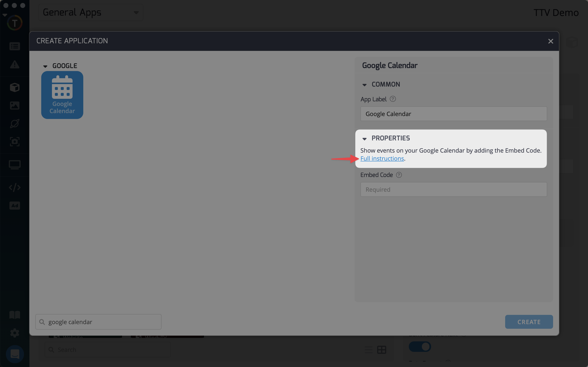The width and height of the screenshot is (588, 367).
Task: Toggle the blue switch at bottom right
Action: [420, 347]
